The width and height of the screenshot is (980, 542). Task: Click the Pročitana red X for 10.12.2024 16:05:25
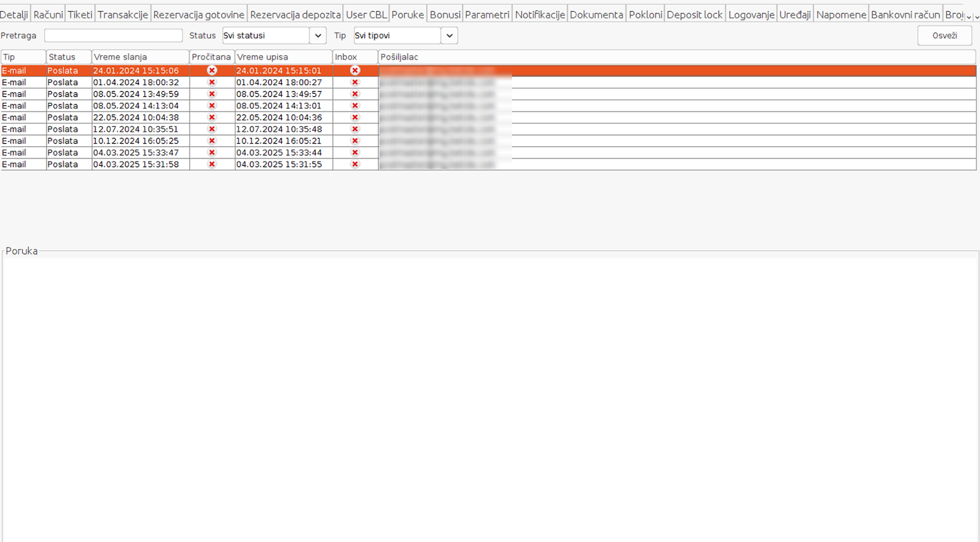pyautogui.click(x=212, y=141)
